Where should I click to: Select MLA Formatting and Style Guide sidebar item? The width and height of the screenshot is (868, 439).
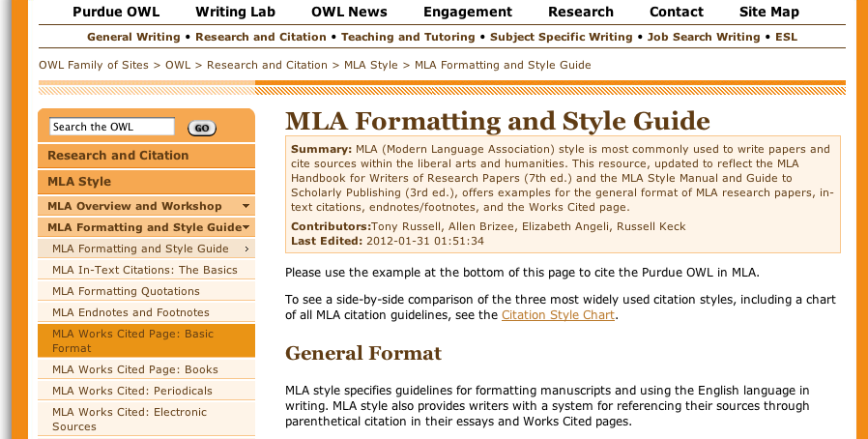[x=146, y=249]
